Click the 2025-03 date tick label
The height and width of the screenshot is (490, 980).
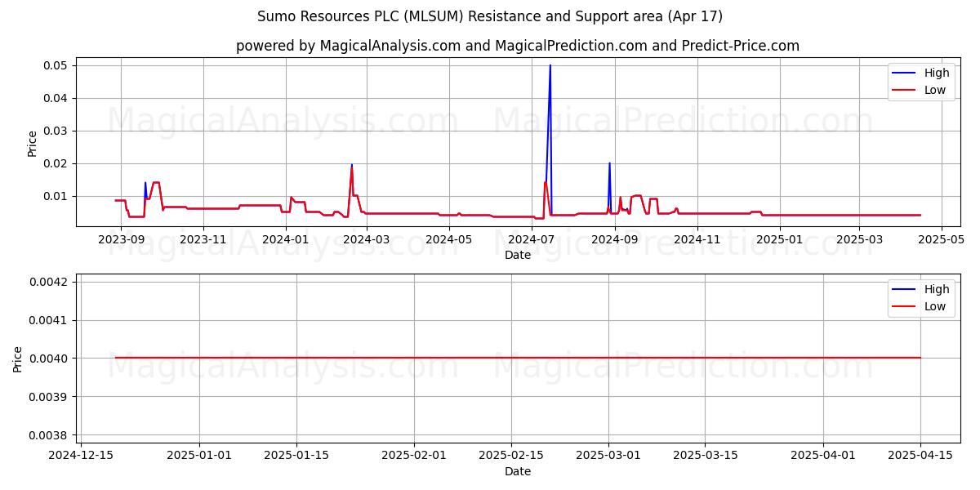click(858, 239)
